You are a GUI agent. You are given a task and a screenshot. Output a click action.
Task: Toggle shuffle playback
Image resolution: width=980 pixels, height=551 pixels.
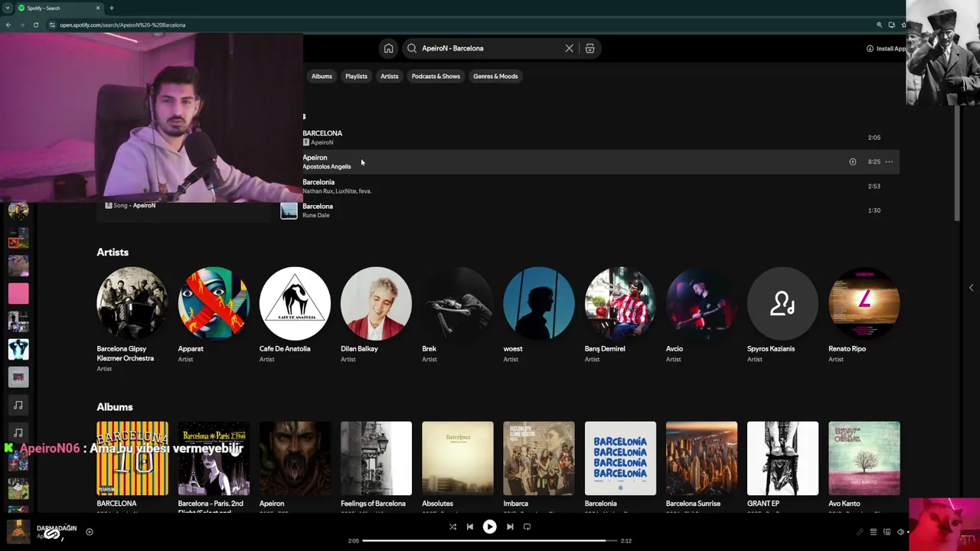point(452,527)
